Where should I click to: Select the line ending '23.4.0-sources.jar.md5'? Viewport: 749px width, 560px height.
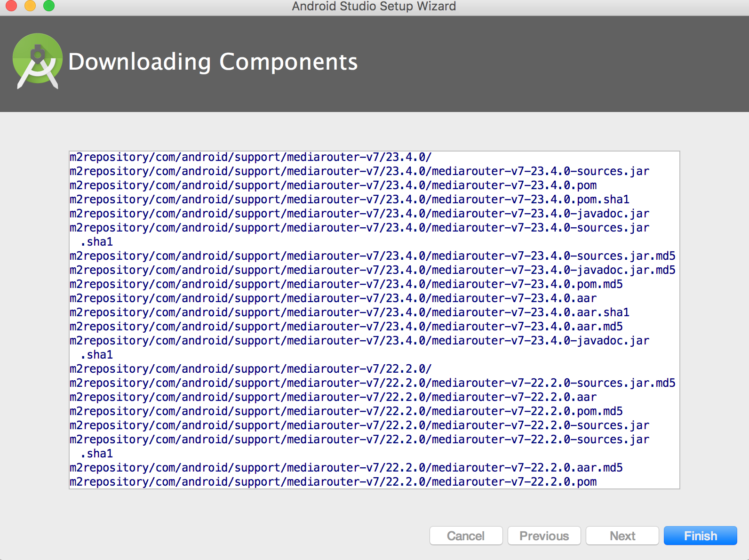click(373, 256)
